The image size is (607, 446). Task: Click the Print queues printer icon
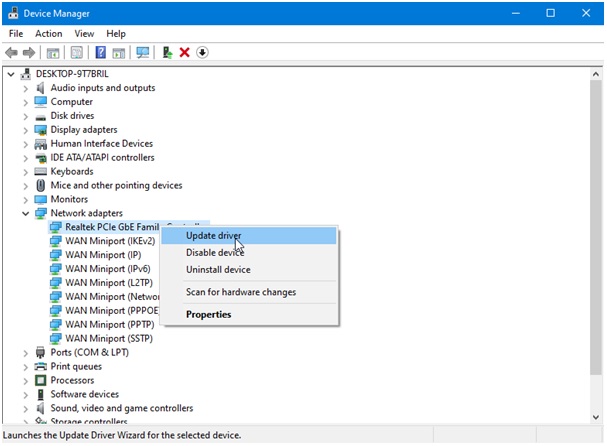tap(40, 366)
